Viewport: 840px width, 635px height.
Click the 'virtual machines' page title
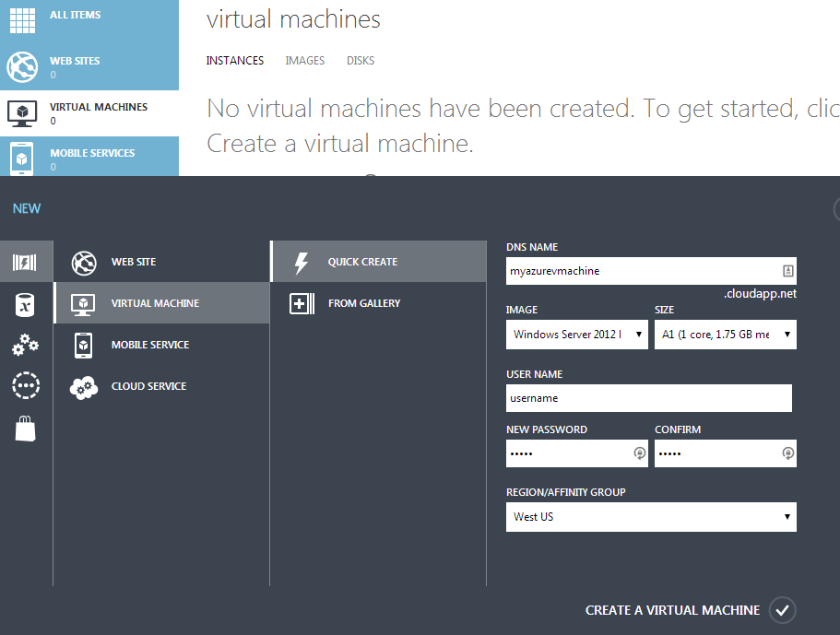[293, 19]
